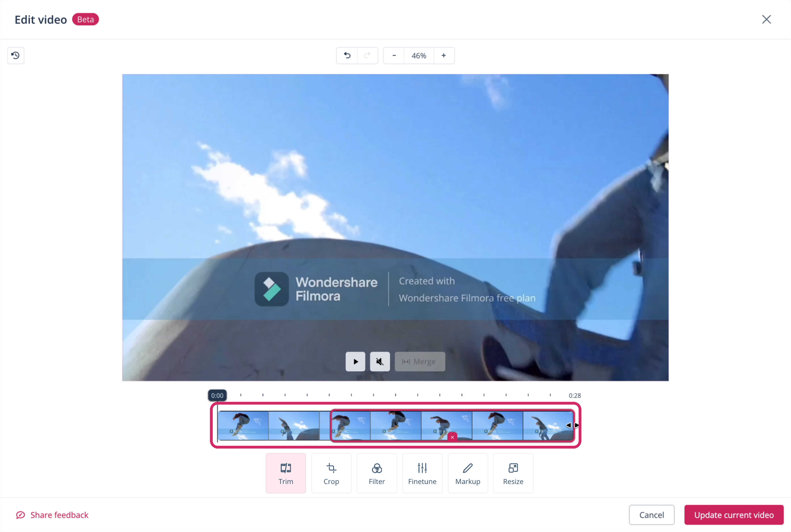
Task: Select the Crop tool
Action: pyautogui.click(x=331, y=473)
